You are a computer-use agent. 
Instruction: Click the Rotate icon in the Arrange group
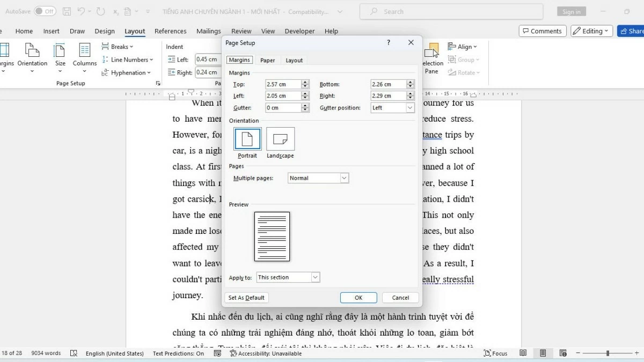click(464, 72)
